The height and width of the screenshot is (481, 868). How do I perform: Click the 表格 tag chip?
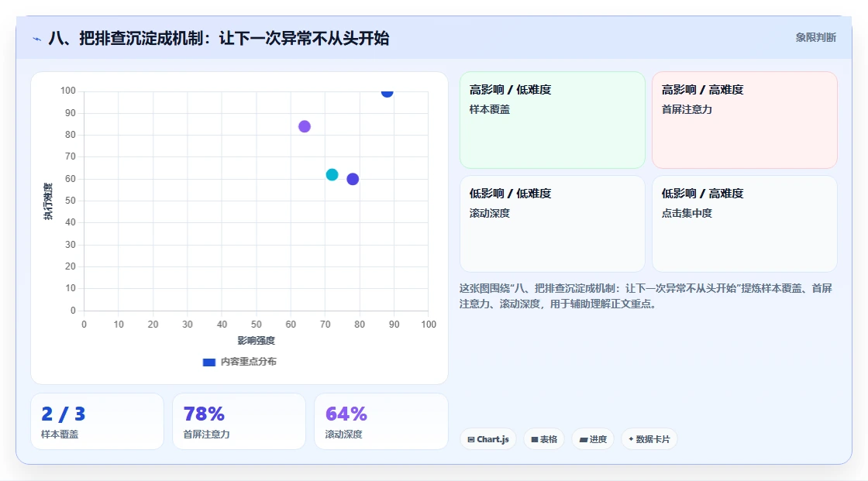click(544, 439)
